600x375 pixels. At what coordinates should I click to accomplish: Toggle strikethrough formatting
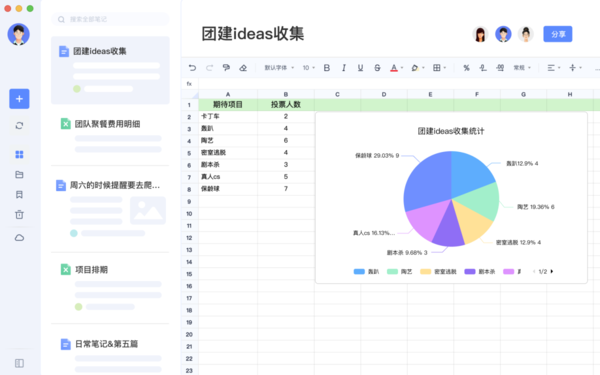[x=377, y=68]
